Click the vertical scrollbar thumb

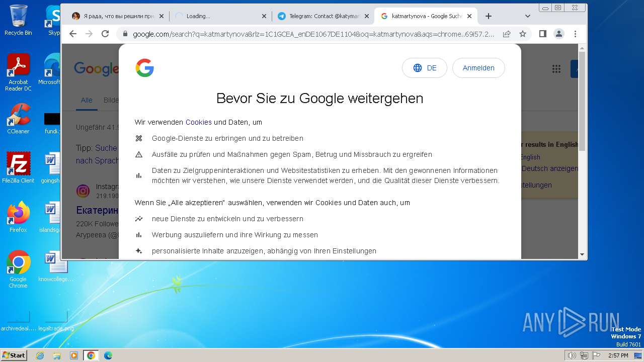582,101
